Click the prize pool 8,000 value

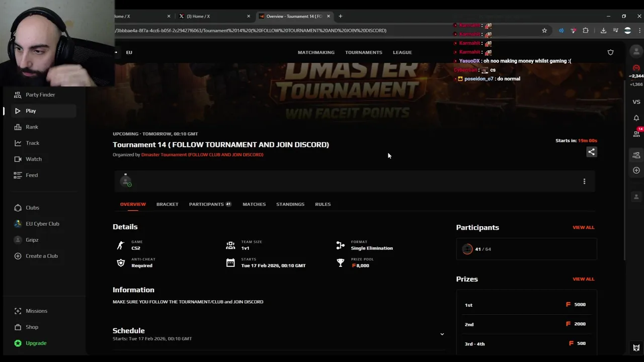coord(360,265)
